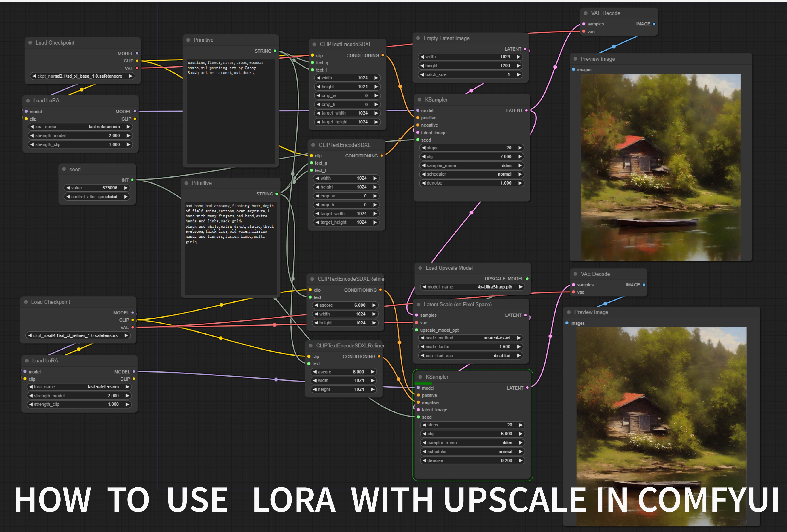Image resolution: width=787 pixels, height=532 pixels.
Task: Collapse the Primitive node containing the 'bad hand' prompt
Action: [186, 183]
